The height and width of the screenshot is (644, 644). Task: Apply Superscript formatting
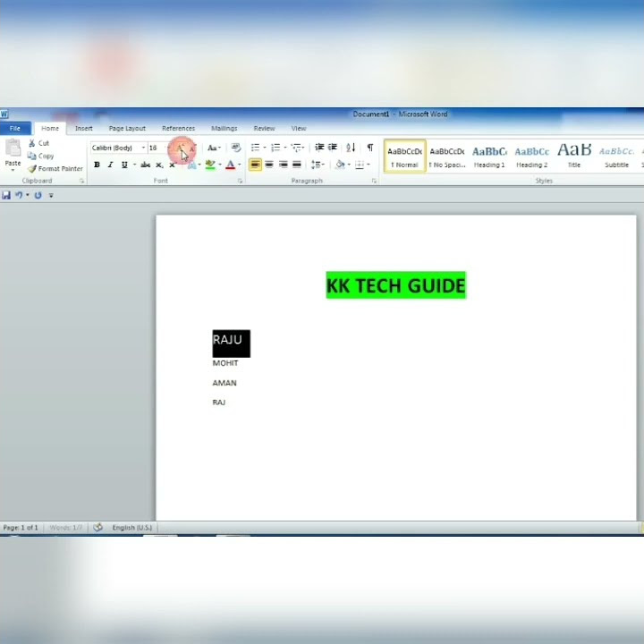pos(173,165)
